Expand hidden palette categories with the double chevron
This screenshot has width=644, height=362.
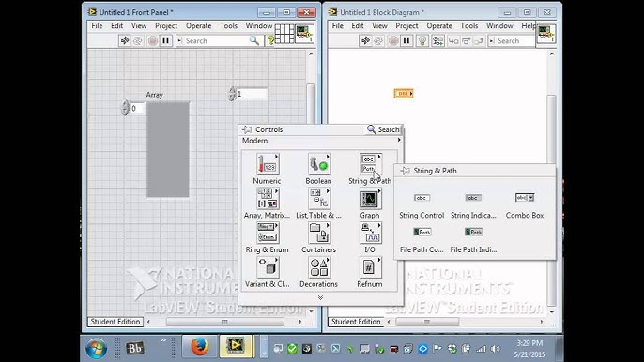tap(320, 297)
